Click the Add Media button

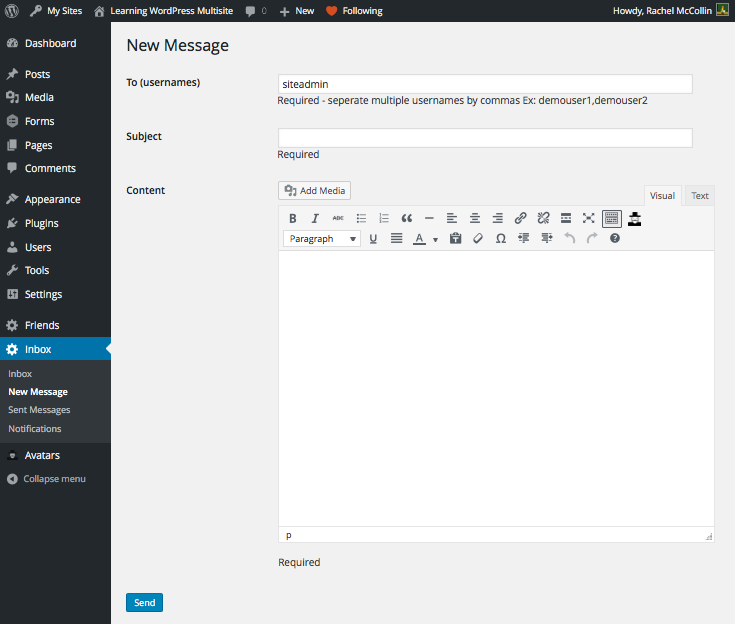[x=315, y=190]
